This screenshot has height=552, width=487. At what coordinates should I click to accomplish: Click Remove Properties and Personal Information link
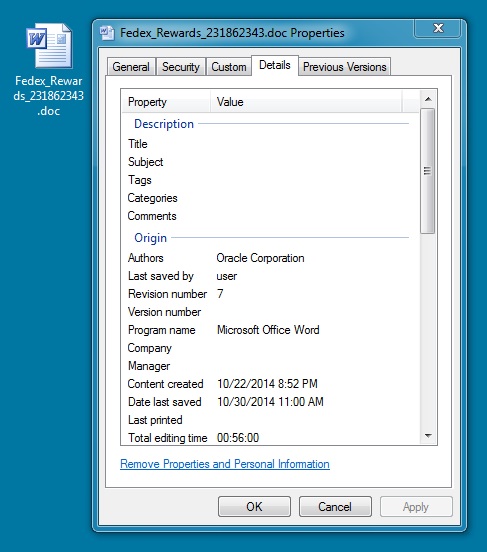click(225, 464)
